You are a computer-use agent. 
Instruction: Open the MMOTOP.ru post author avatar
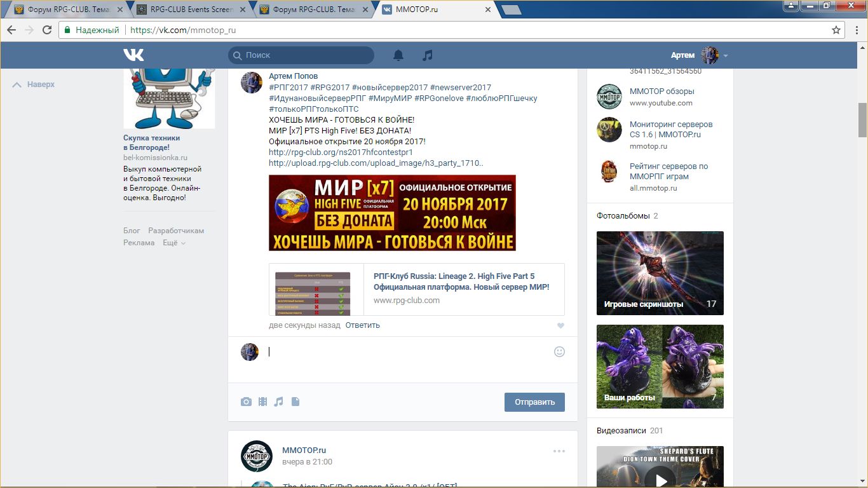(x=257, y=456)
